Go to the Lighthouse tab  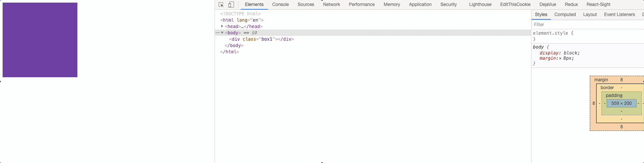[x=480, y=4]
